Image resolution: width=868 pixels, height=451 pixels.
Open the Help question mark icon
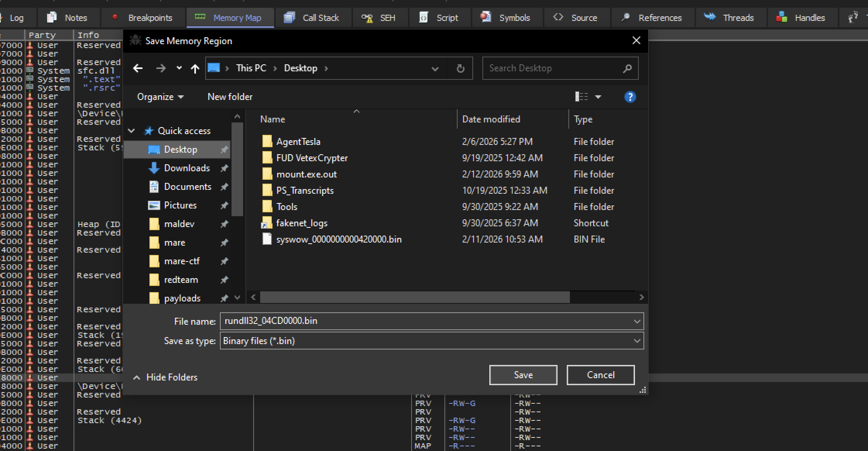[x=630, y=97]
